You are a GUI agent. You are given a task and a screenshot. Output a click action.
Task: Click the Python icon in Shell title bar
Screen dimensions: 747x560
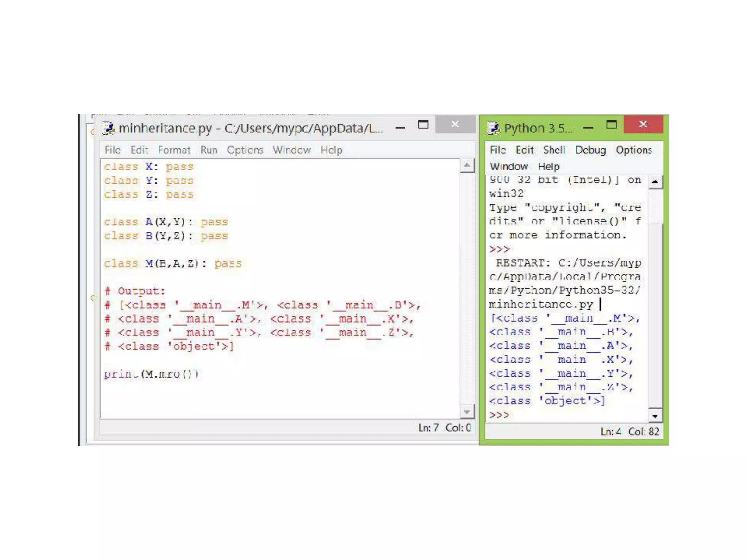click(494, 128)
